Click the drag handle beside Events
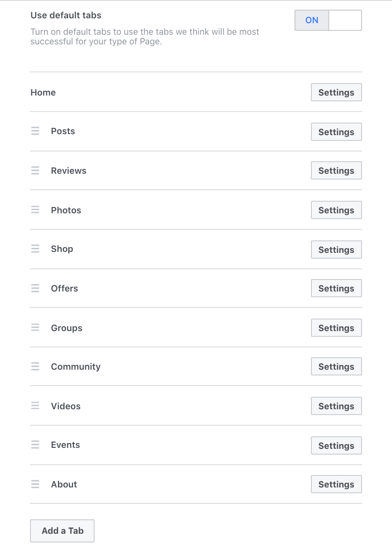 pyautogui.click(x=35, y=445)
